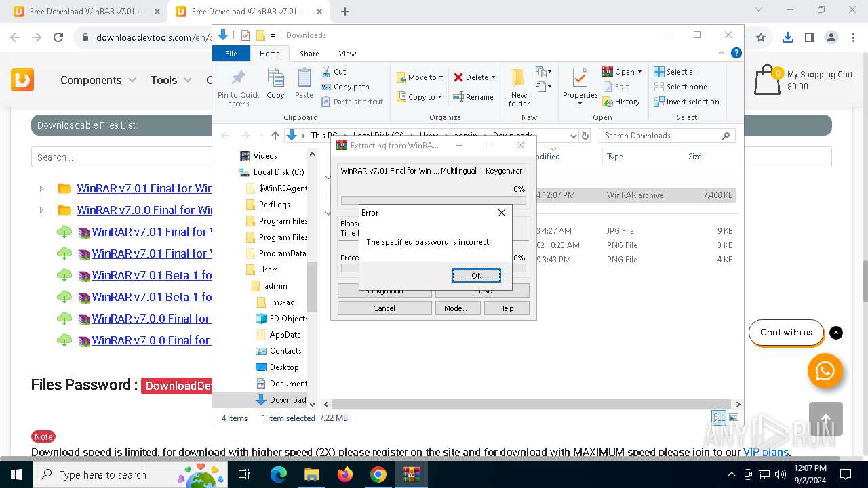Click the Explorer help question icon
Screen dimensions: 868x488
tap(736, 53)
